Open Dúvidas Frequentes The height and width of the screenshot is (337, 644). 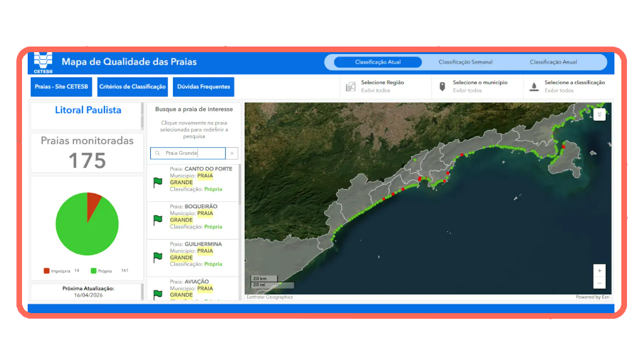[x=203, y=87]
